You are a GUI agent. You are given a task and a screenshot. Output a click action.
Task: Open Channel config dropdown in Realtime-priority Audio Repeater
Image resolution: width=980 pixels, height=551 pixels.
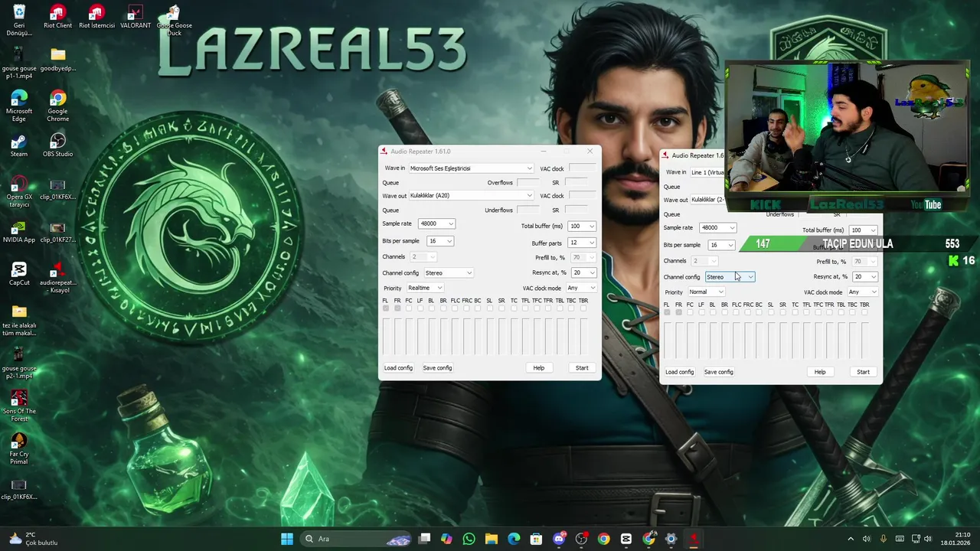click(449, 273)
